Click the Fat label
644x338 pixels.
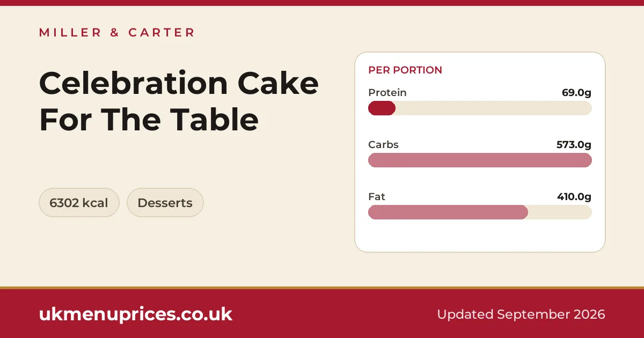(377, 197)
